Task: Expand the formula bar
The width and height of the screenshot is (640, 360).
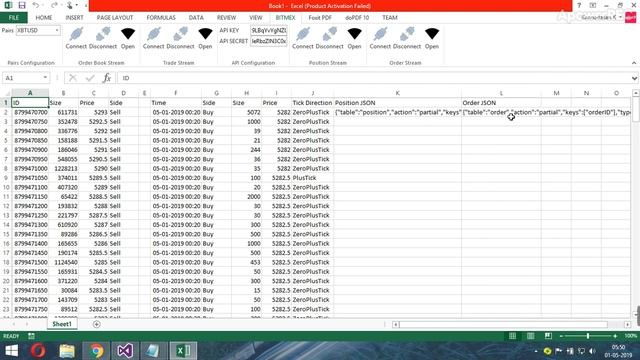Action: [634, 78]
